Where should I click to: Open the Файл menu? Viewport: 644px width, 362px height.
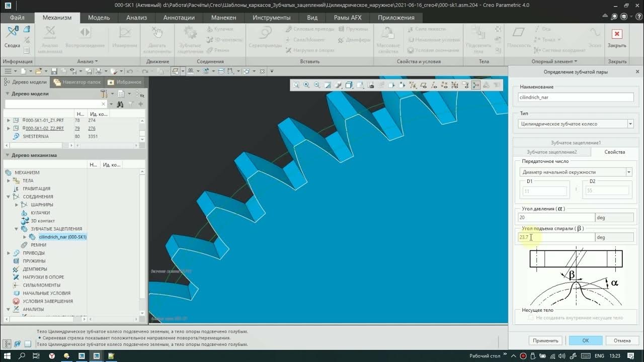click(x=17, y=18)
